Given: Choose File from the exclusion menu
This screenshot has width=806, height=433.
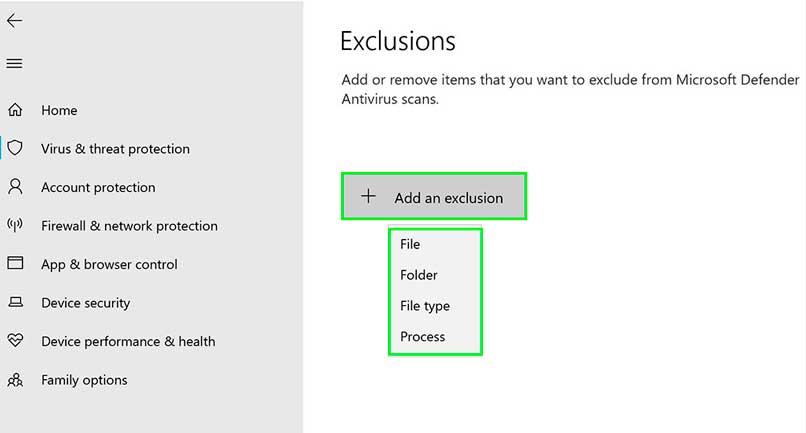Looking at the screenshot, I should pos(410,244).
